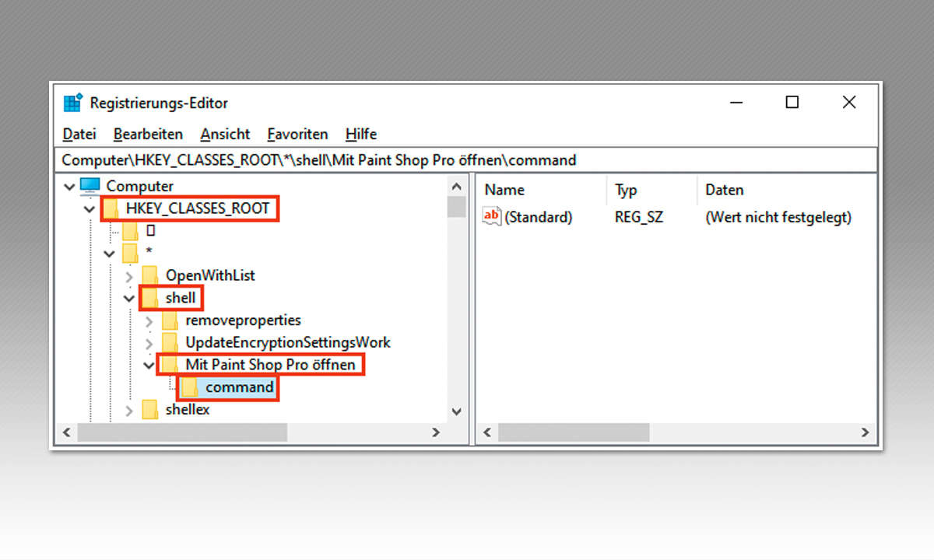
Task: Click the REG_SZ type cell
Action: tap(639, 218)
